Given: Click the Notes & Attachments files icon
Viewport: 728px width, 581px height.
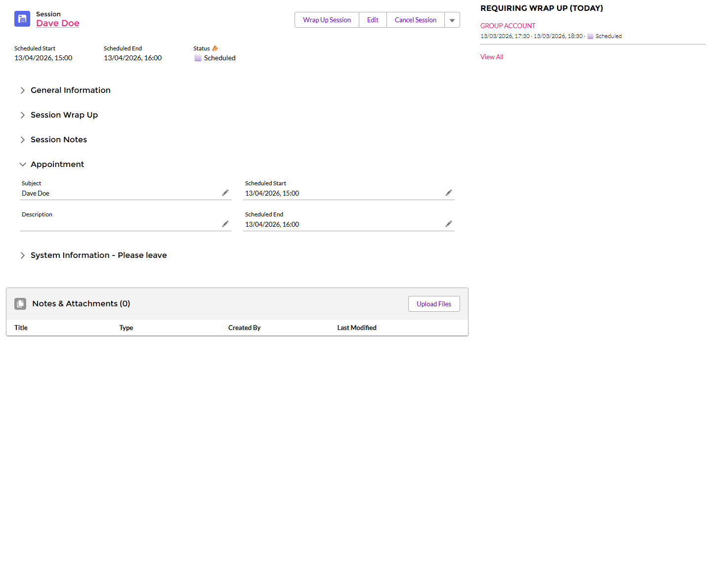Looking at the screenshot, I should (20, 304).
